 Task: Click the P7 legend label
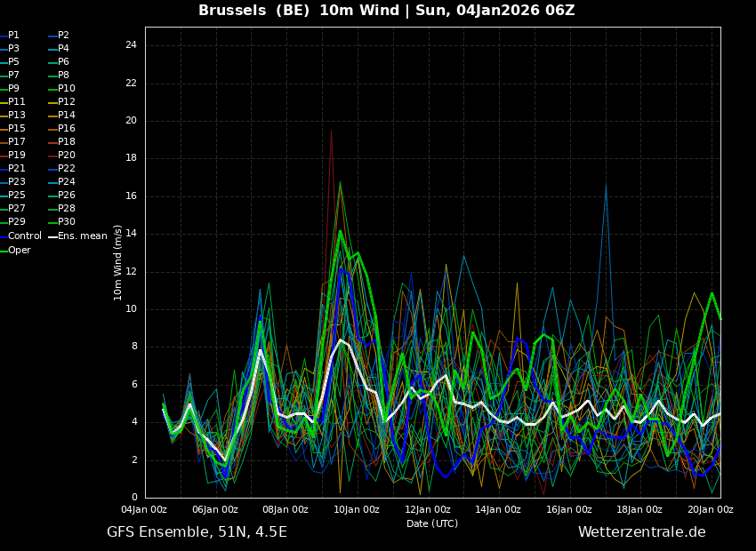click(x=13, y=76)
